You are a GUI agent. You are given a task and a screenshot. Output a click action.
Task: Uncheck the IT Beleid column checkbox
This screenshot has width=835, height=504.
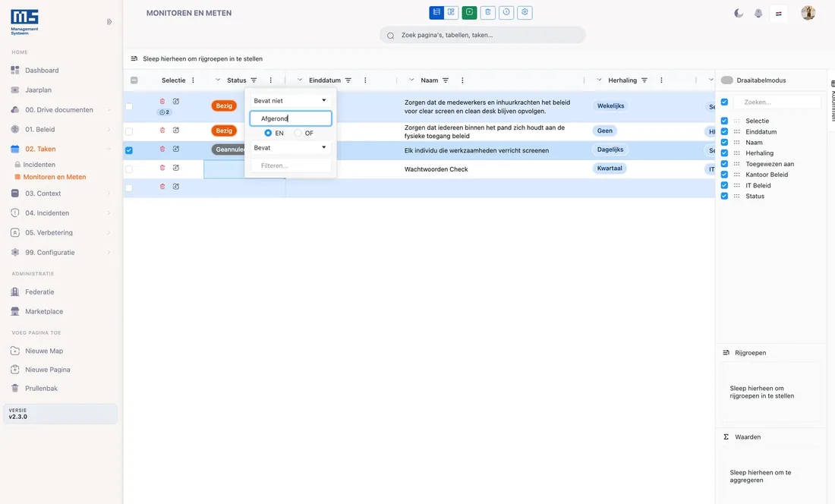[x=724, y=185]
